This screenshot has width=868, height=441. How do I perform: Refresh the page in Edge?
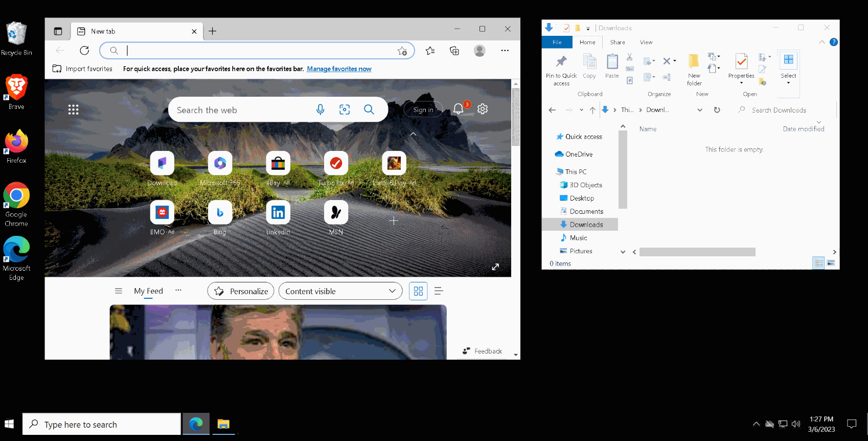(84, 50)
